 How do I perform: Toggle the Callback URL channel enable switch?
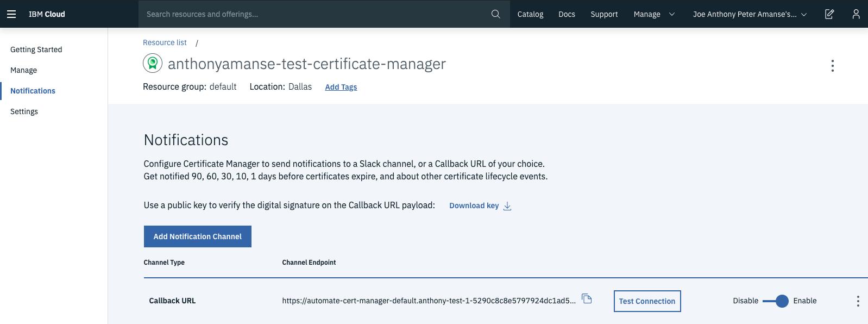point(776,301)
